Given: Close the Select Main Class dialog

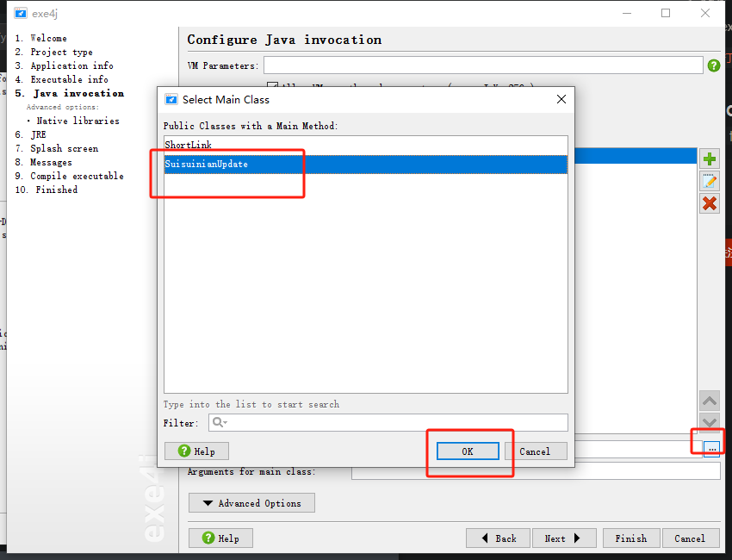Looking at the screenshot, I should pyautogui.click(x=561, y=99).
